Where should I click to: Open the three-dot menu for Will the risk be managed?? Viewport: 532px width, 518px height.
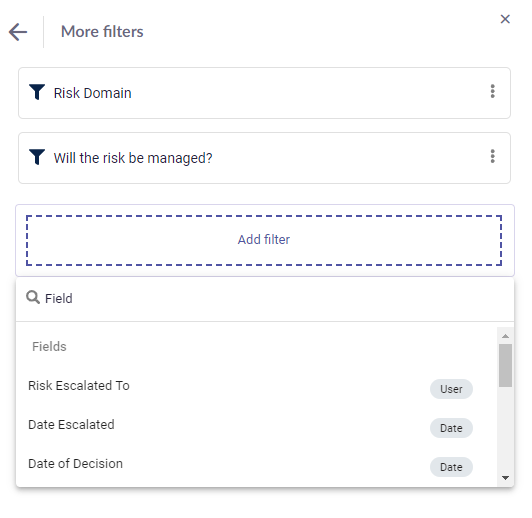coord(493,156)
